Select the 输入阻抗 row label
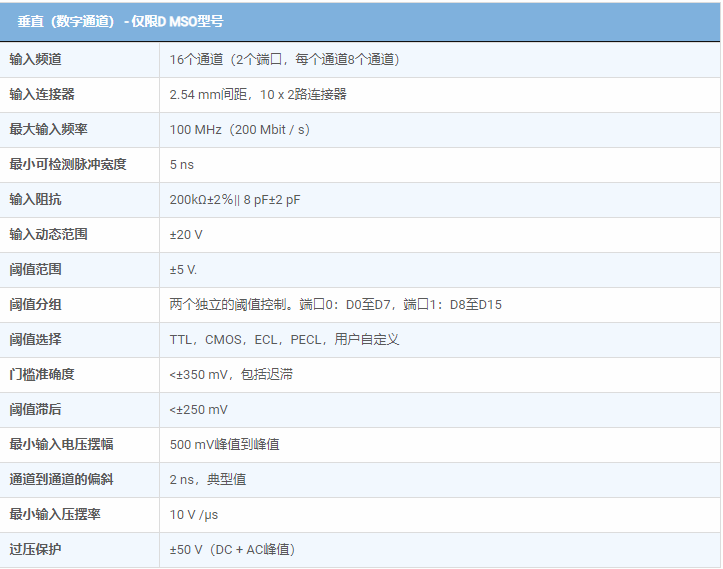Screen dimensions: 723x569 (35, 199)
